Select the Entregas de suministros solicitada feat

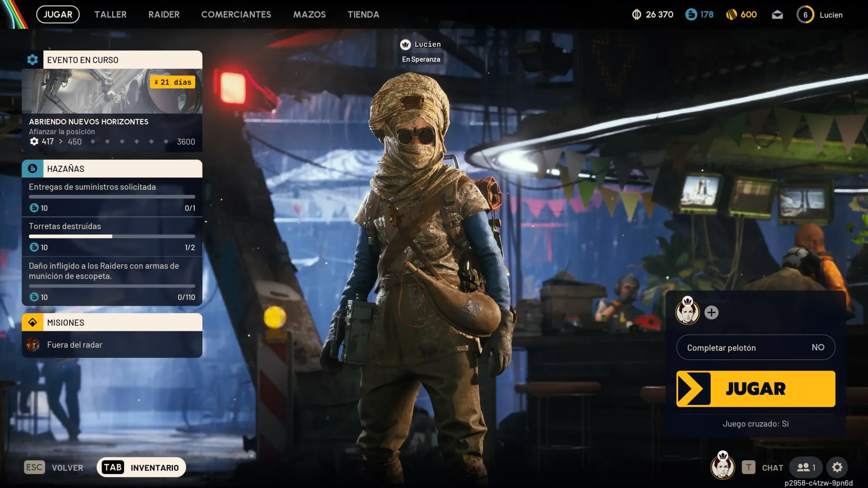coord(112,197)
